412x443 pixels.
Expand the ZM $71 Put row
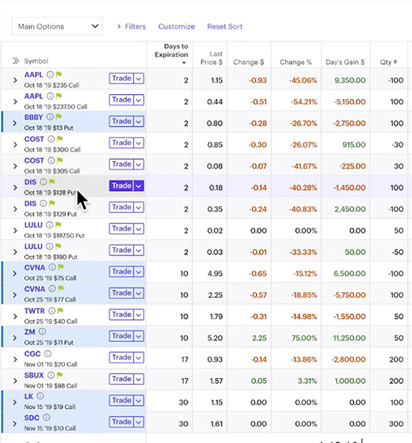tap(15, 338)
